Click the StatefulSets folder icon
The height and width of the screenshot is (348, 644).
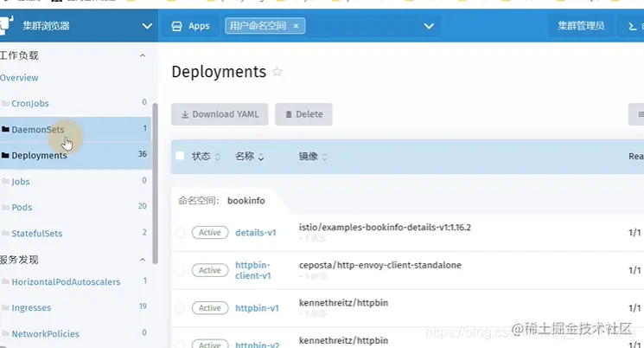(5, 233)
